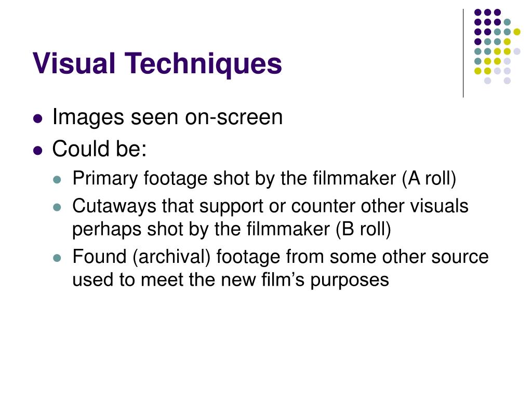This screenshot has height=399, width=532.
Task: Click the 'Could be:' bullet line
Action: 99,149
